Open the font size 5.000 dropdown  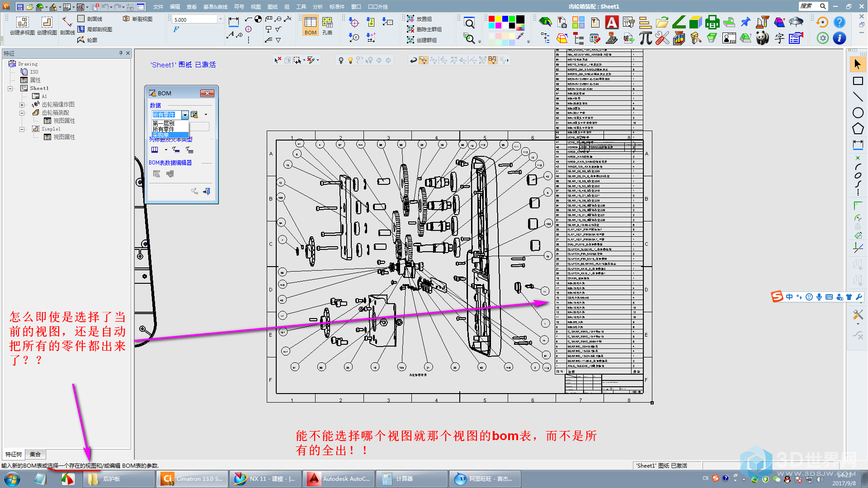221,19
